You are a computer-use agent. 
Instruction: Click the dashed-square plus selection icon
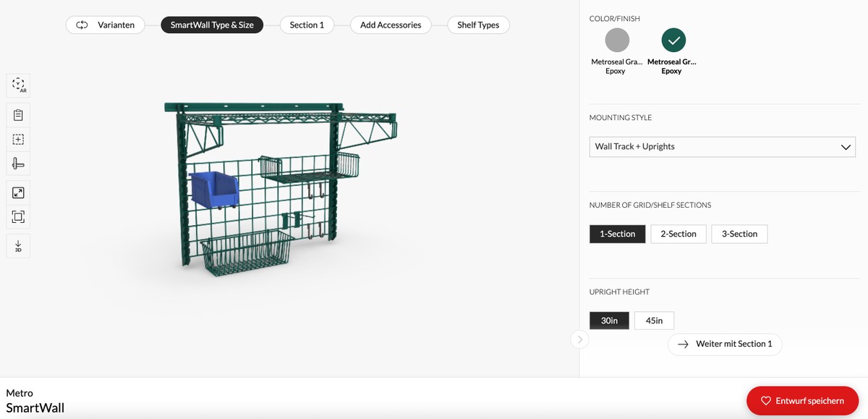pyautogui.click(x=19, y=140)
